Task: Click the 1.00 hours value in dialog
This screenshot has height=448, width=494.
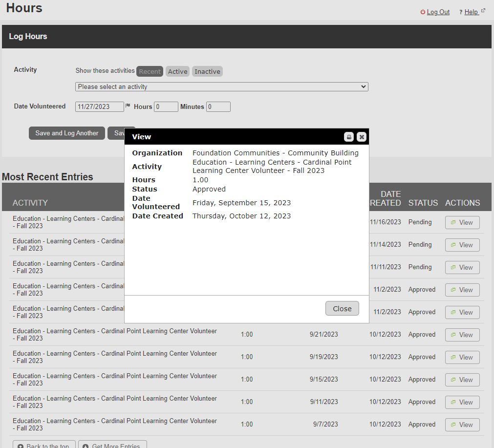Action: pos(200,180)
